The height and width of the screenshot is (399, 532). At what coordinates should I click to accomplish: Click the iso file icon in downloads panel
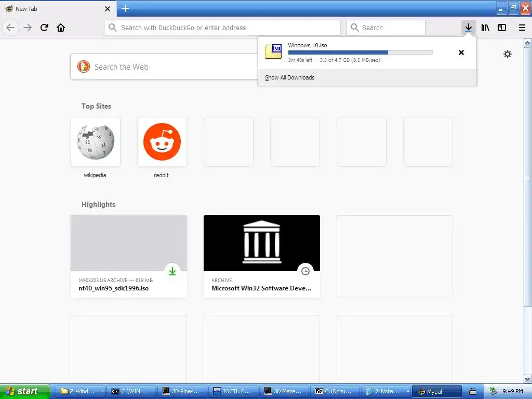[x=273, y=51]
